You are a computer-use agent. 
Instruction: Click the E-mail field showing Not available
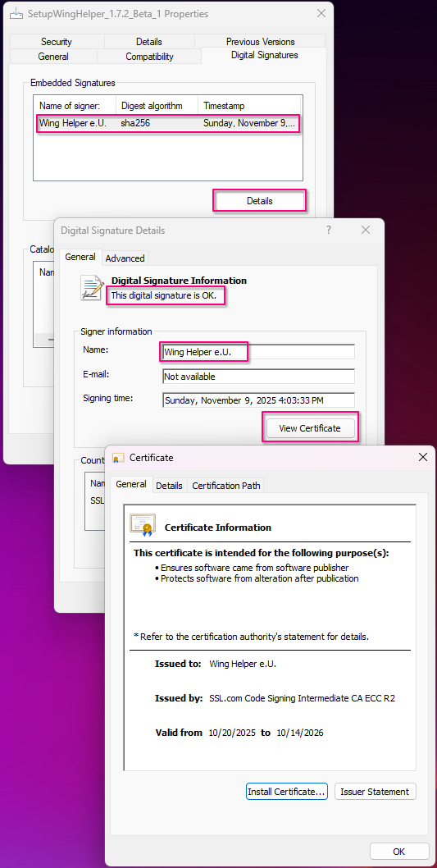[258, 377]
